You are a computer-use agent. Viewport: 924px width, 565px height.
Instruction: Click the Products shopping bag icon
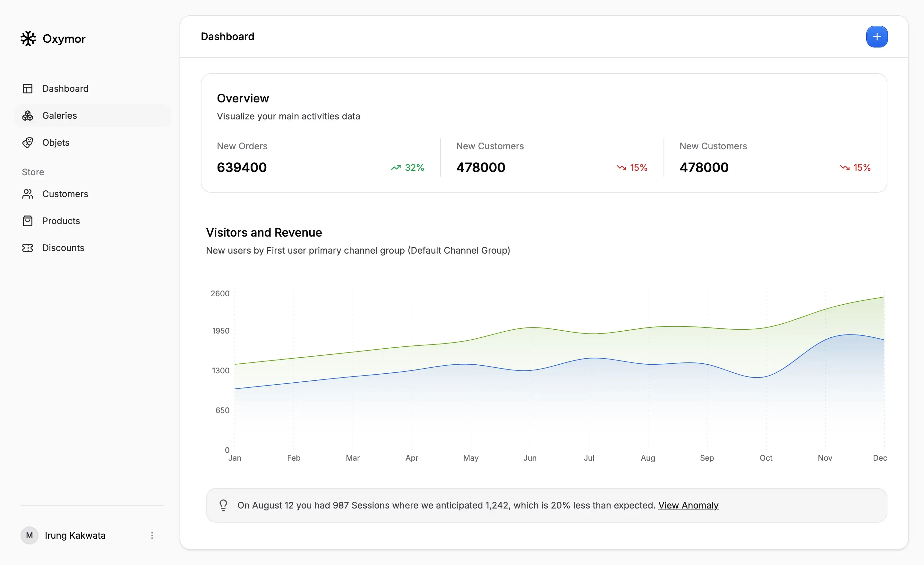27,221
